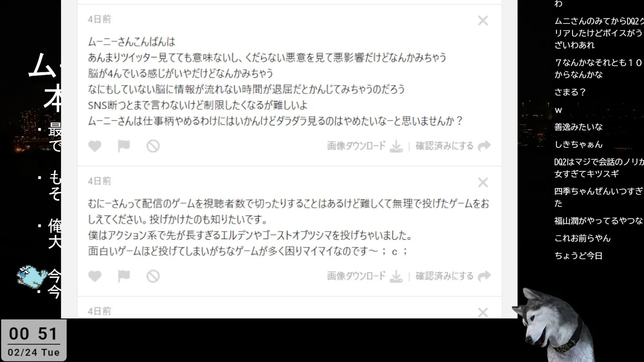Click the first message's 4日前 timestamp
644x362 pixels.
click(99, 19)
